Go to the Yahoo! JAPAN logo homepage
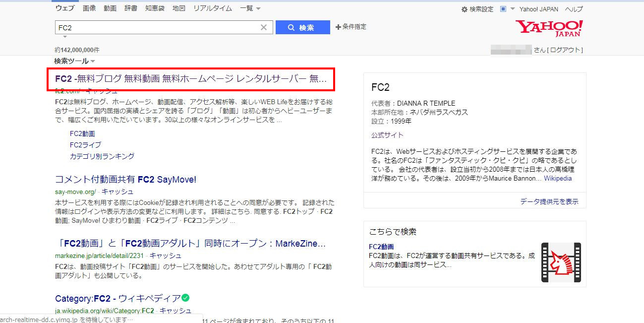 point(549,29)
